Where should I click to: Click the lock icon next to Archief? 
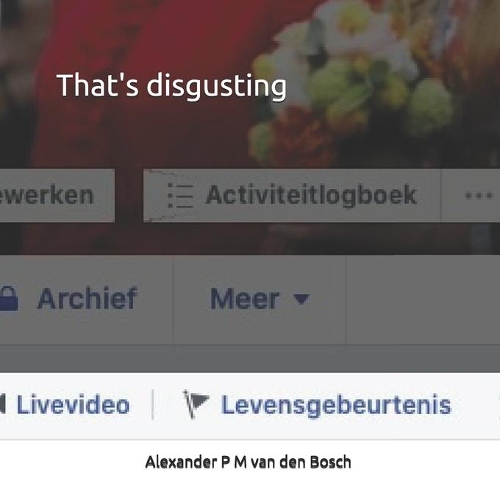(9, 298)
